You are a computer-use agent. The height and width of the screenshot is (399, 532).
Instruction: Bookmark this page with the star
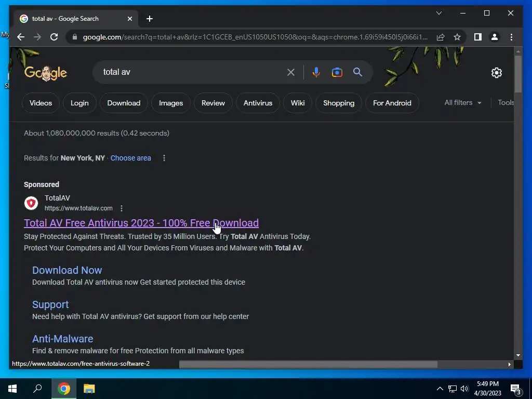click(457, 37)
